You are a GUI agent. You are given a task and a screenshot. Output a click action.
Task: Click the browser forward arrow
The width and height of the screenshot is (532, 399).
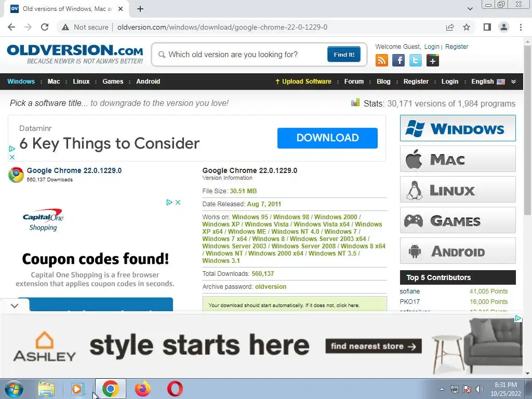pos(28,27)
